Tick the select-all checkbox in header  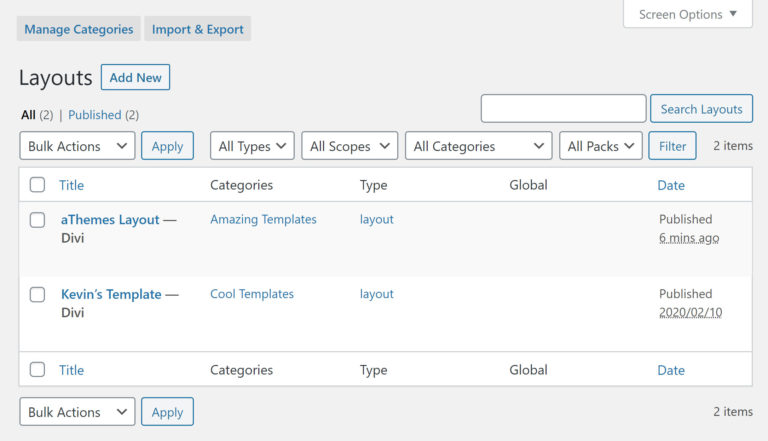click(x=37, y=185)
